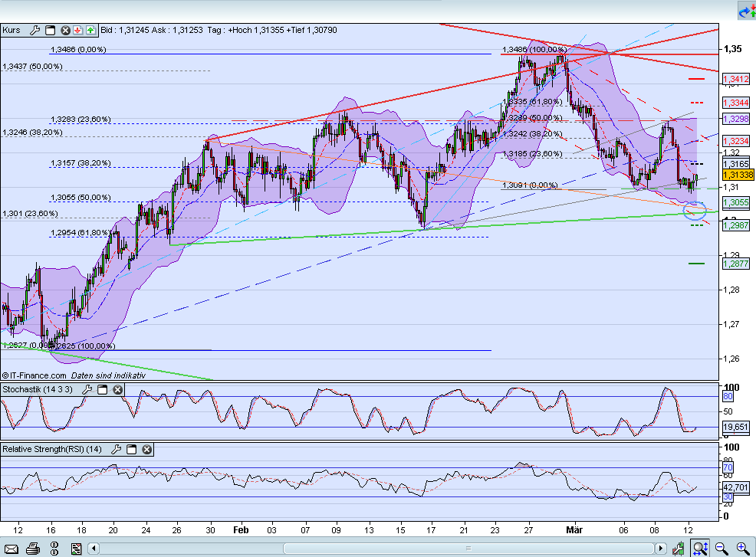Image resolution: width=756 pixels, height=557 pixels.
Task: Click Fibonacci label 1,3335 (61,80%)
Action: tap(532, 102)
